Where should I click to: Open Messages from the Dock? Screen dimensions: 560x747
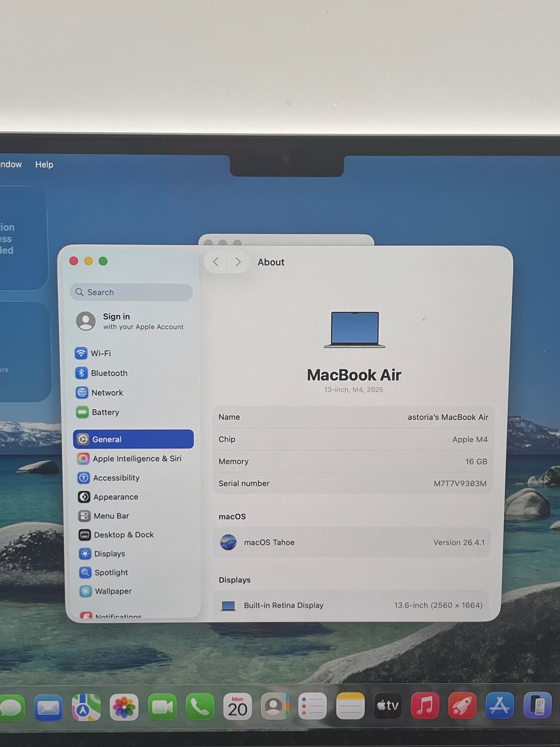pos(11,707)
